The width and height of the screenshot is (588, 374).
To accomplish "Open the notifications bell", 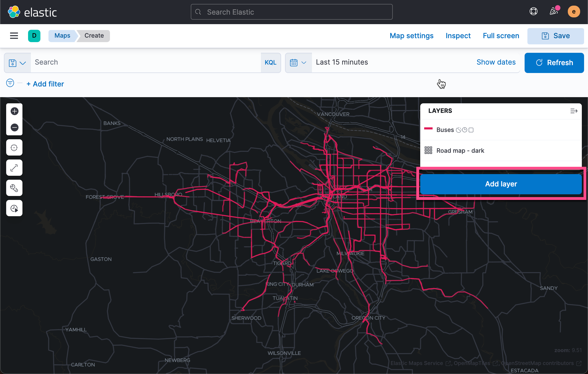I will (x=554, y=12).
